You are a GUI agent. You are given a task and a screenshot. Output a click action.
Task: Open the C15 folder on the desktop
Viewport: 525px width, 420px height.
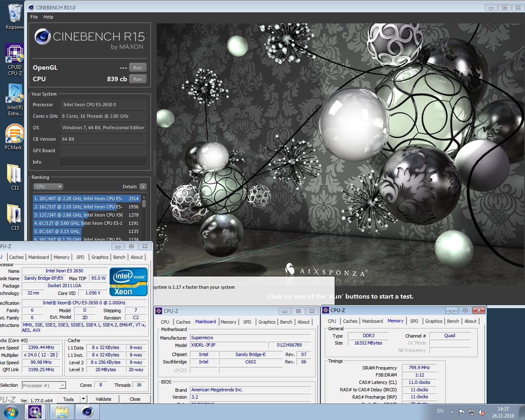tap(15, 217)
